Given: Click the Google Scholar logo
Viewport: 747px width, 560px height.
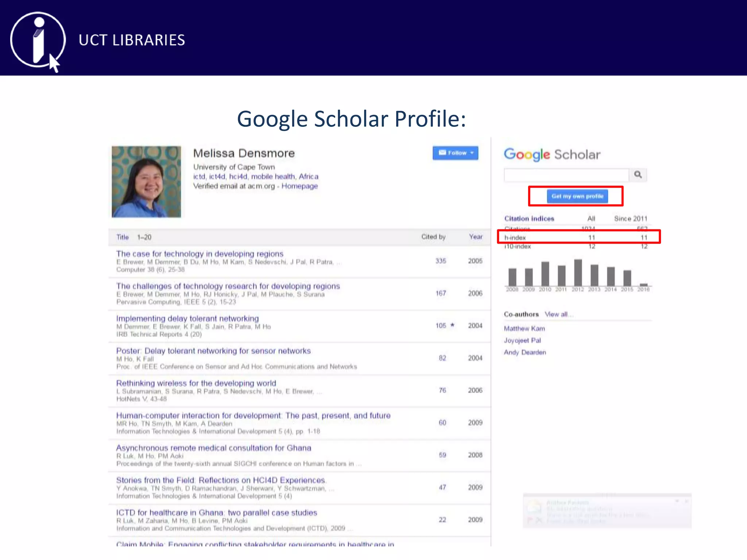Looking at the screenshot, I should [x=552, y=155].
